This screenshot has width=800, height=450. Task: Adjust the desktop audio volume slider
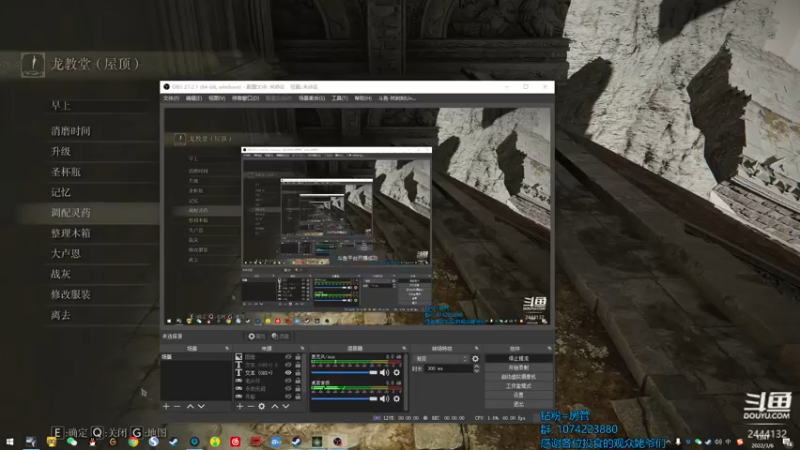[344, 398]
